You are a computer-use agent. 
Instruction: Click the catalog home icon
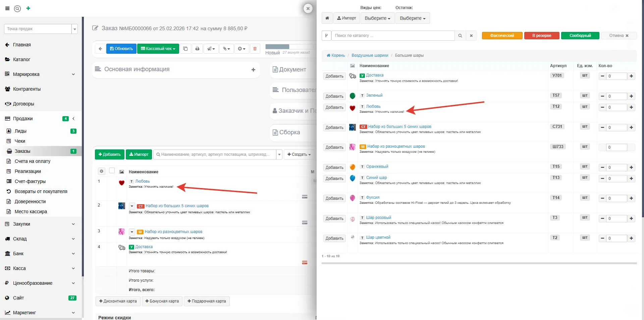tap(327, 18)
